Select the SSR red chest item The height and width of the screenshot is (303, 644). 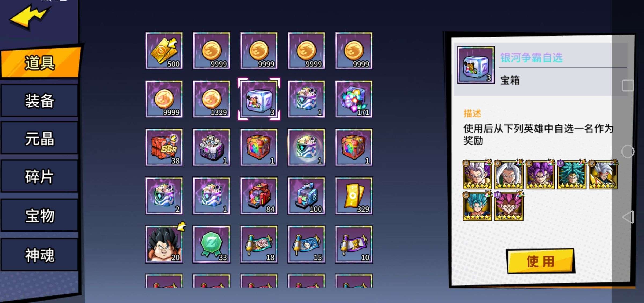164,147
